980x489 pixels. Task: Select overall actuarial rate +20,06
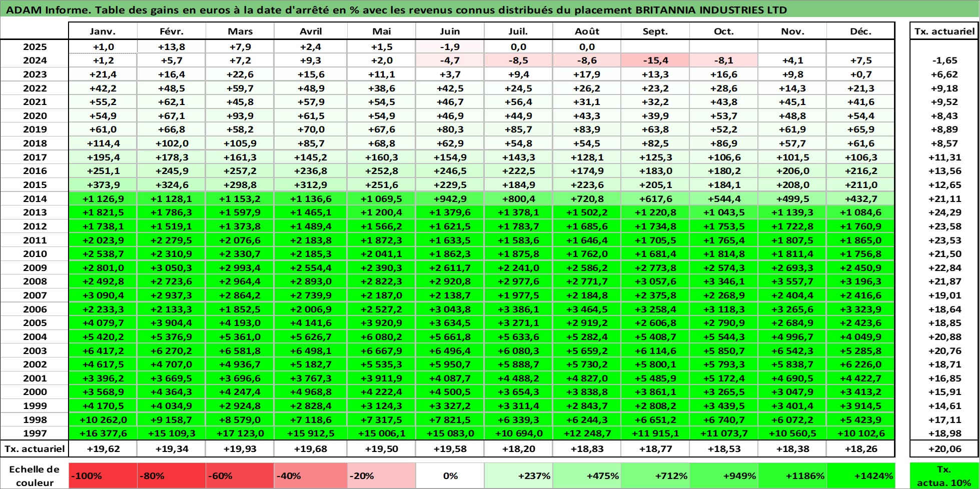pyautogui.click(x=944, y=449)
